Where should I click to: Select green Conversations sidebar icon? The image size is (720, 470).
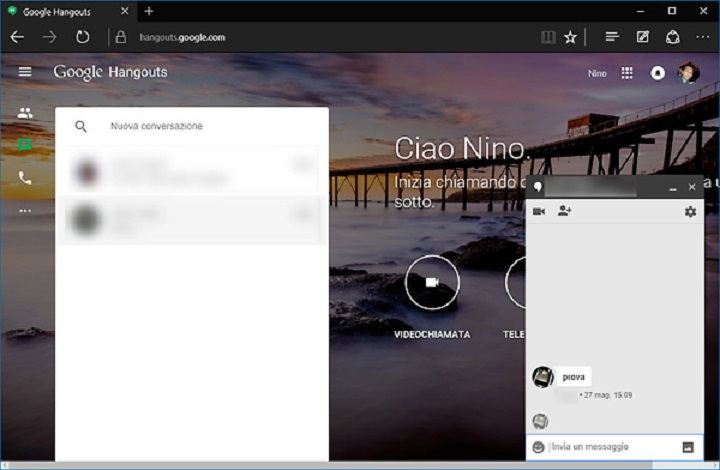pyautogui.click(x=25, y=145)
